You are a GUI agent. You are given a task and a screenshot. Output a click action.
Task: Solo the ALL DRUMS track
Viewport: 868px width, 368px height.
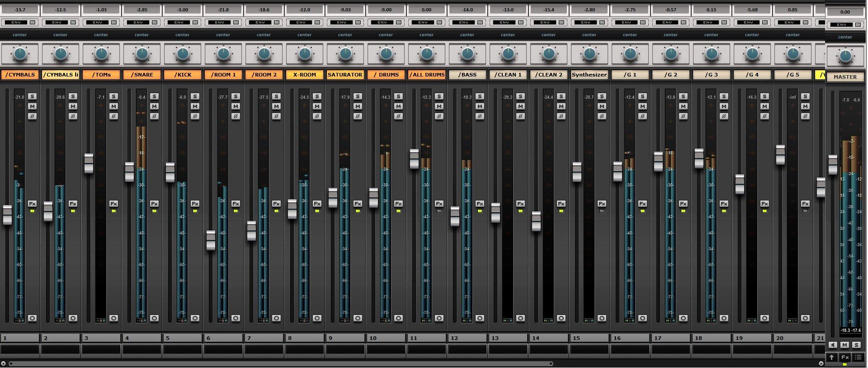coord(439,96)
